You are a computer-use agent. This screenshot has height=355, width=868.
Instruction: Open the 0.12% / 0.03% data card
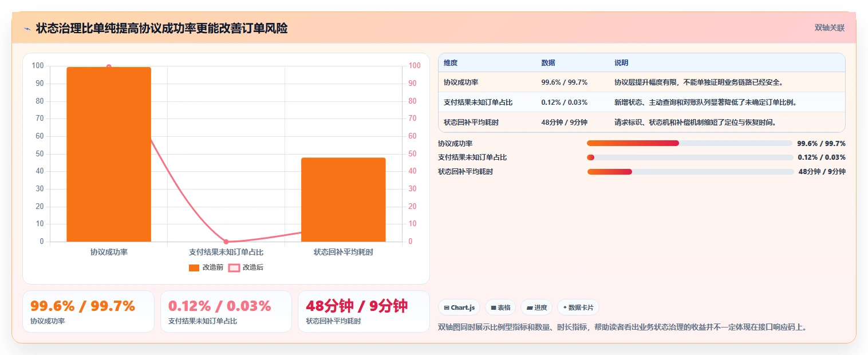226,311
